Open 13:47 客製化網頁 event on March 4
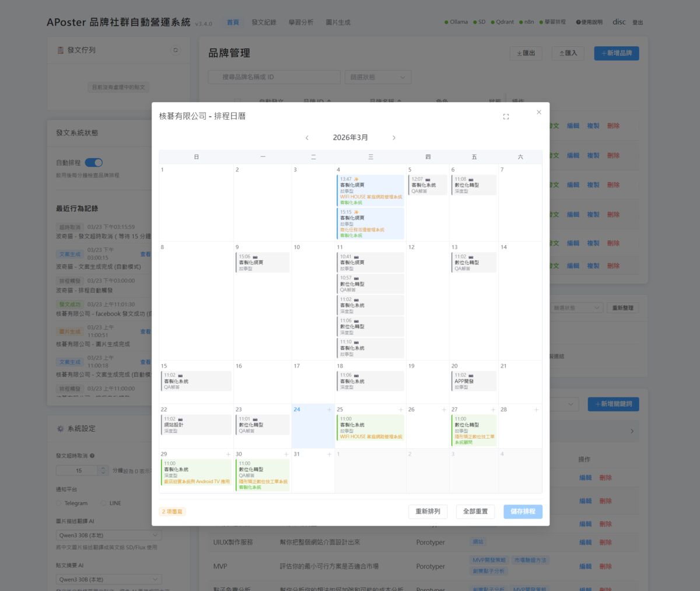The height and width of the screenshot is (591, 700). [371, 190]
